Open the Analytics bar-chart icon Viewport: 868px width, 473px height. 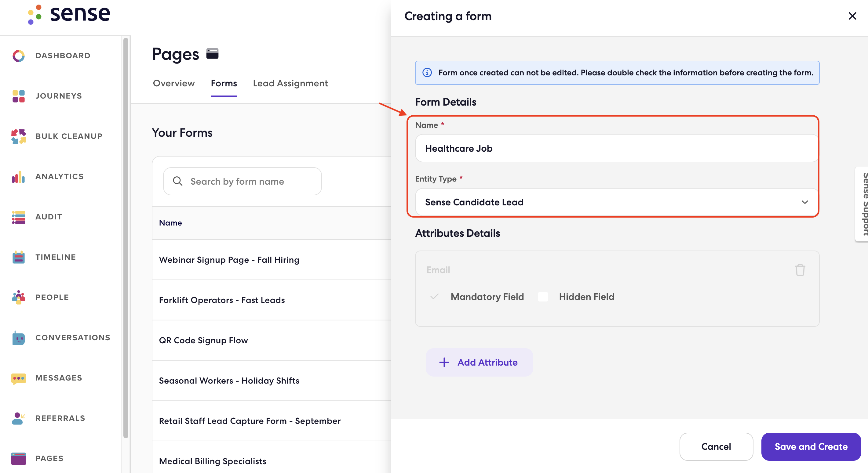pos(19,177)
